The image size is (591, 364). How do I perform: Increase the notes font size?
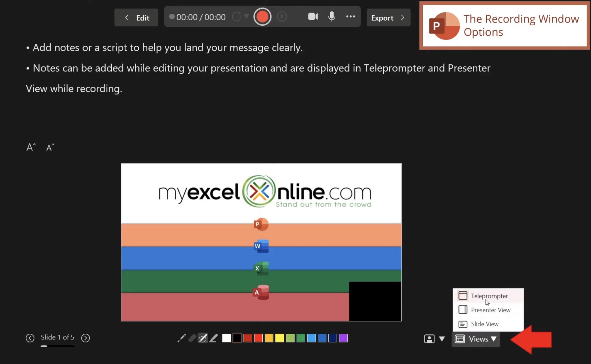coord(31,147)
